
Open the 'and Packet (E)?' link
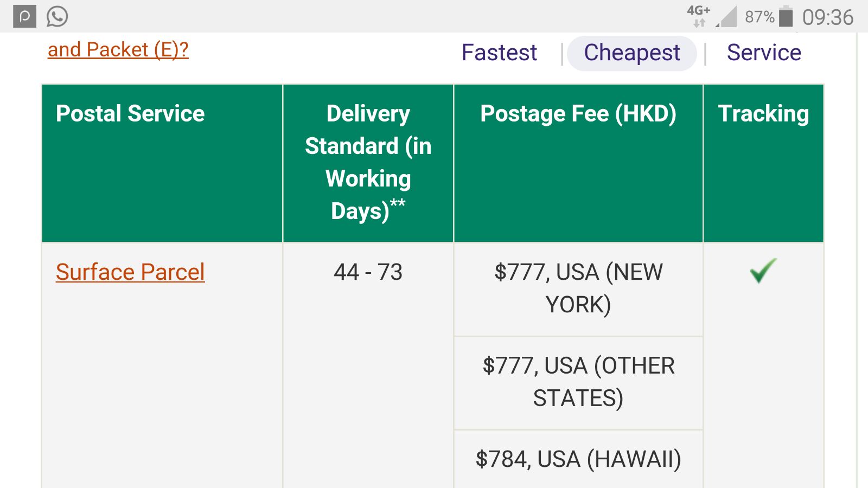click(118, 50)
